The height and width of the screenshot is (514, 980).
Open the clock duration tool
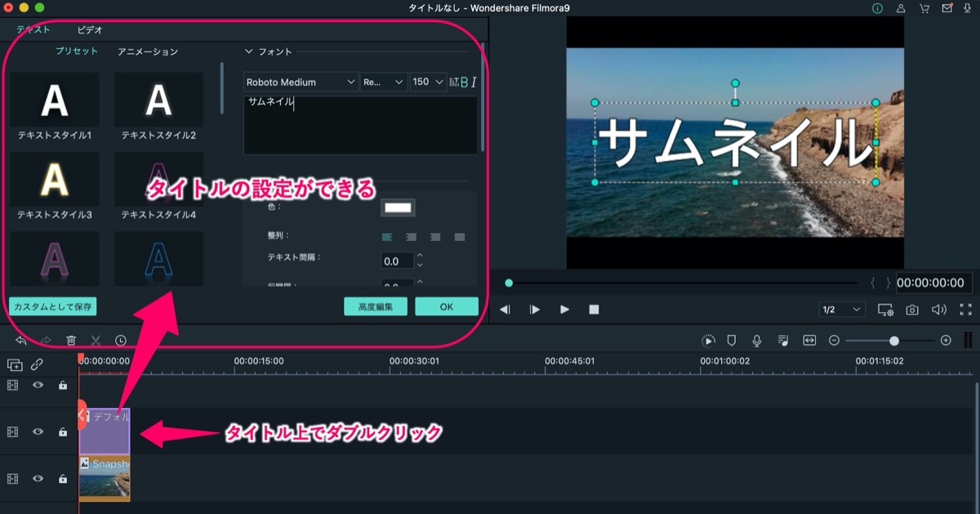[121, 340]
